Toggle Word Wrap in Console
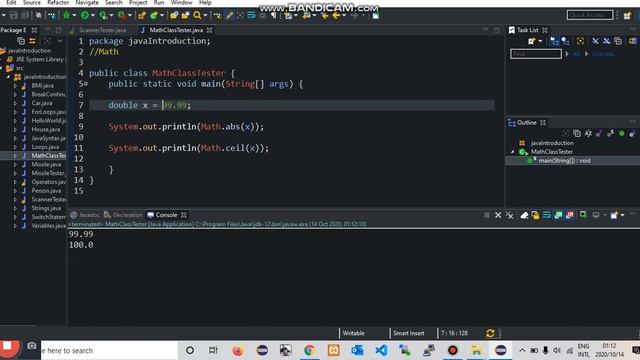The height and width of the screenshot is (360, 640). pos(547,215)
